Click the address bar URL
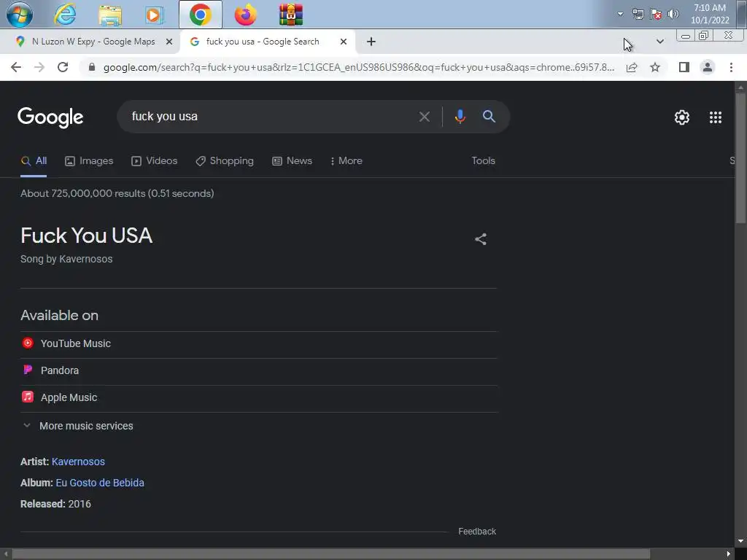This screenshot has width=747, height=560. 359,68
